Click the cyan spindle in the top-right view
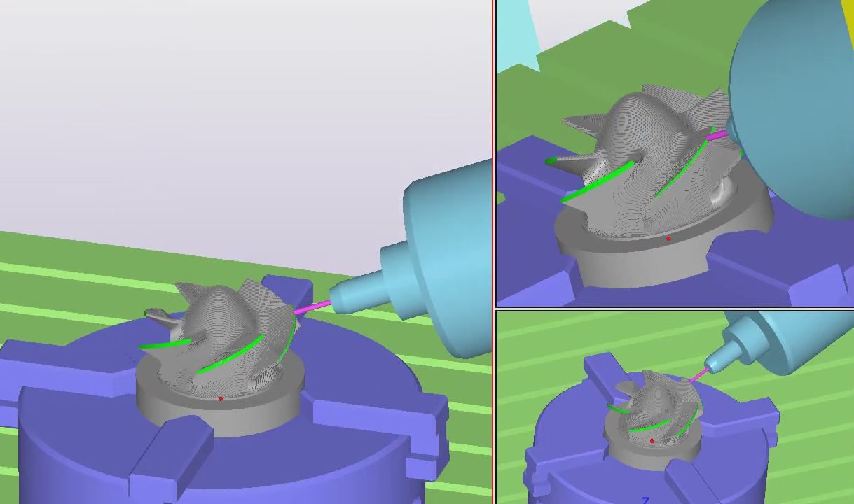Image resolution: width=854 pixels, height=504 pixels. 792,105
